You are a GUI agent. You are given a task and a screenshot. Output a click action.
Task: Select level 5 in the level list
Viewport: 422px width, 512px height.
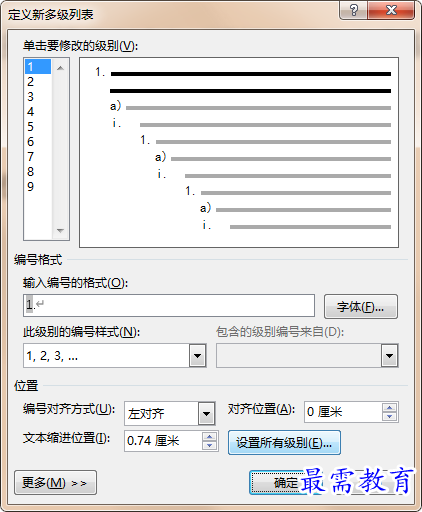(38, 126)
